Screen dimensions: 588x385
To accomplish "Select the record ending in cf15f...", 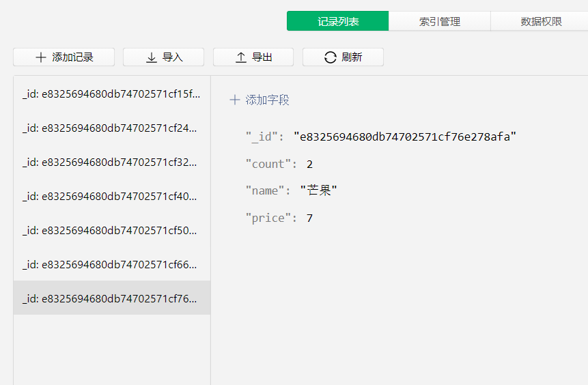I will point(112,94).
